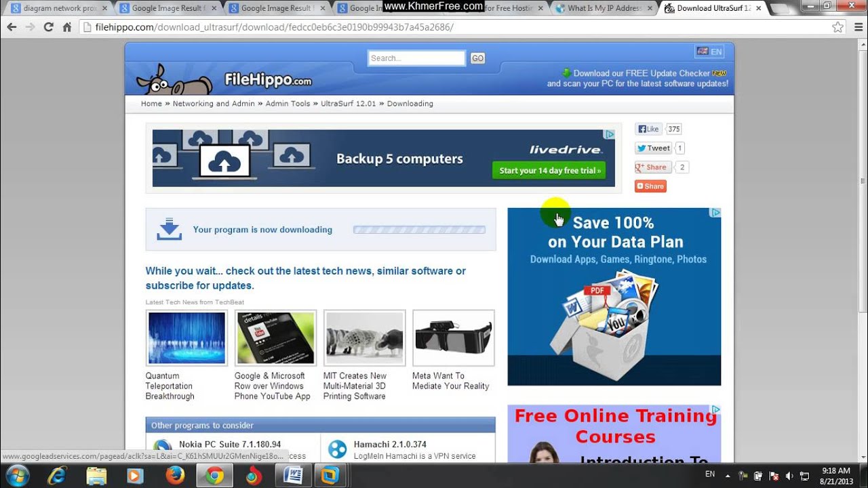
Task: Launch Firefox from the taskbar
Action: pos(175,476)
